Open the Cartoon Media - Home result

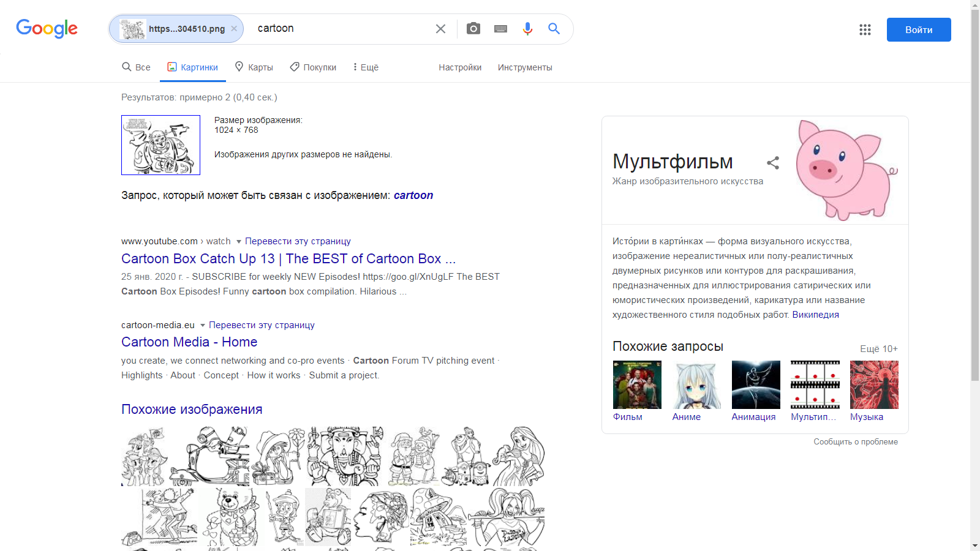(x=189, y=342)
